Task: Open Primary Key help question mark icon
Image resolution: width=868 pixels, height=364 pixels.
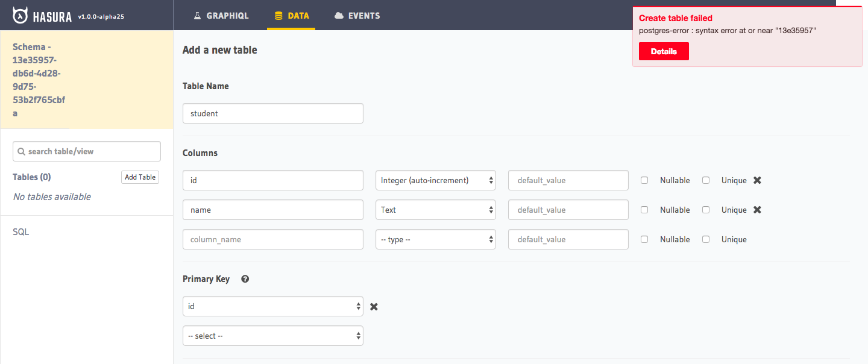Action: pos(245,278)
